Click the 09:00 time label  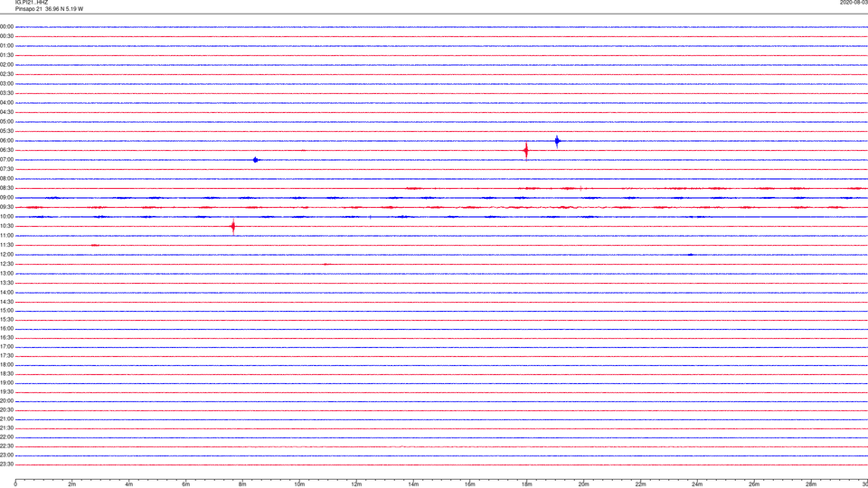pyautogui.click(x=6, y=198)
